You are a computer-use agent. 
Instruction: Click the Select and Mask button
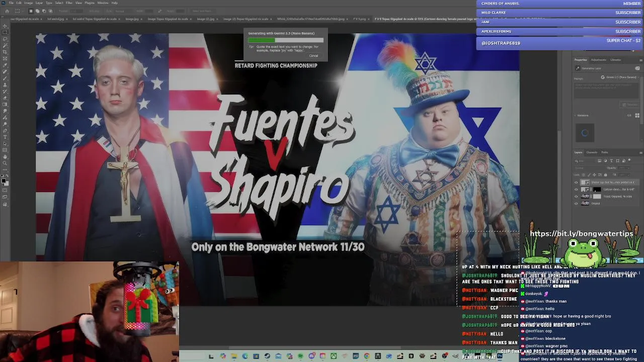click(202, 11)
